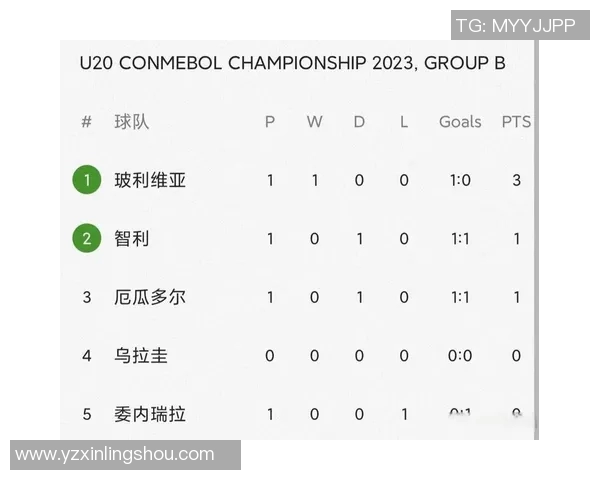Click the 委内瑞拉 team name
Image resolution: width=600 pixels, height=480 pixels.
point(150,413)
